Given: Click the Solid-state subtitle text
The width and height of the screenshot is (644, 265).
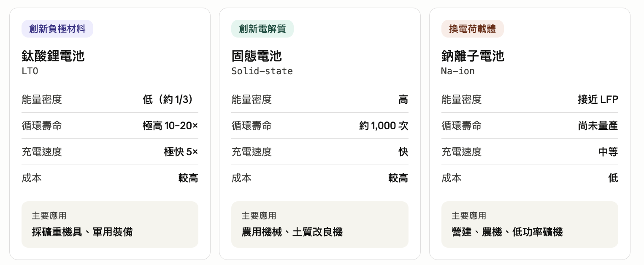Looking at the screenshot, I should [x=262, y=71].
